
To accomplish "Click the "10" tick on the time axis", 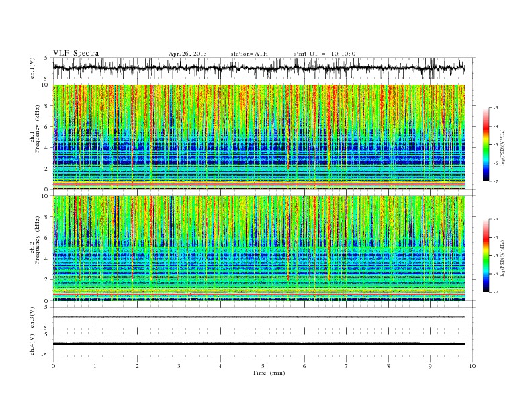I will click(472, 366).
